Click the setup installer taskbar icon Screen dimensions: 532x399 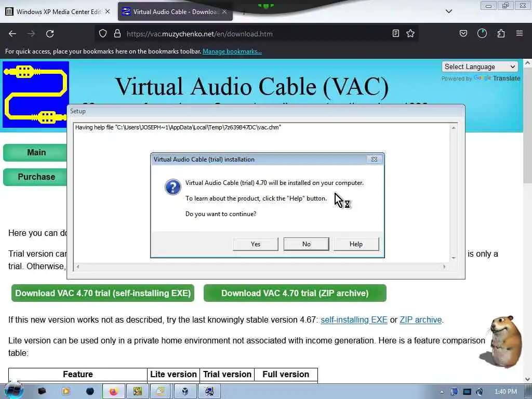(x=209, y=392)
